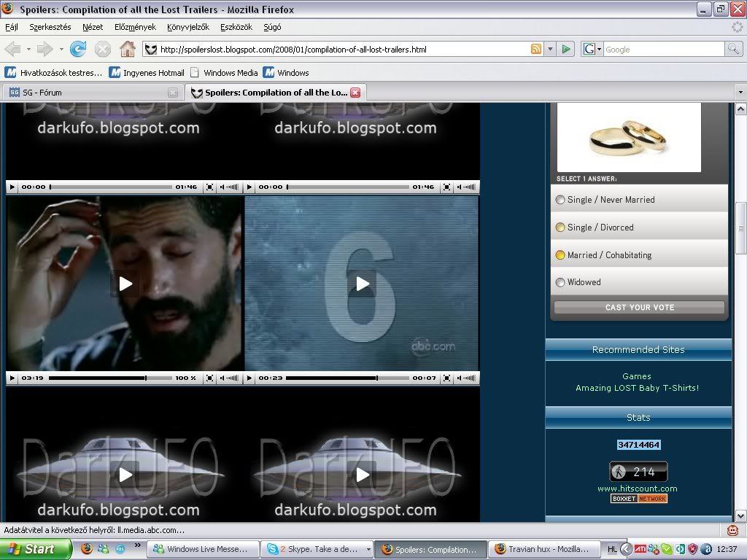Open the address bar URL dropdown
This screenshot has height=560, width=747.
(x=550, y=50)
